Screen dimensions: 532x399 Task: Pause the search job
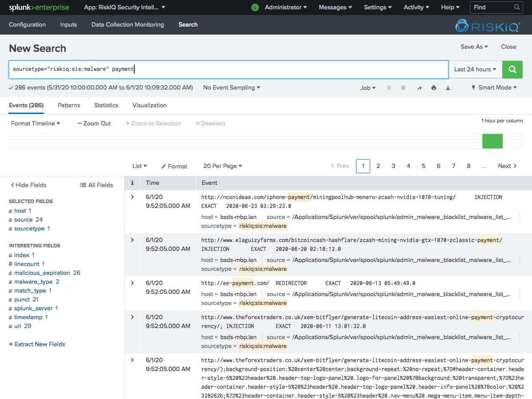(389, 87)
